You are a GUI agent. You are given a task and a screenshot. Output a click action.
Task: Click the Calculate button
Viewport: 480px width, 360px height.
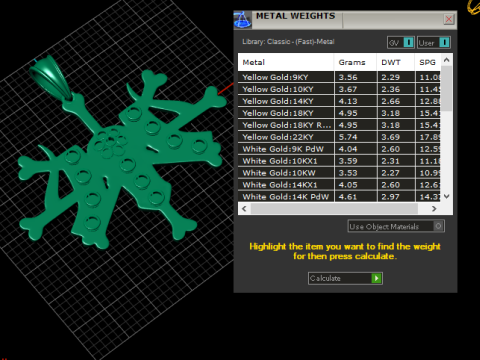coord(345,278)
